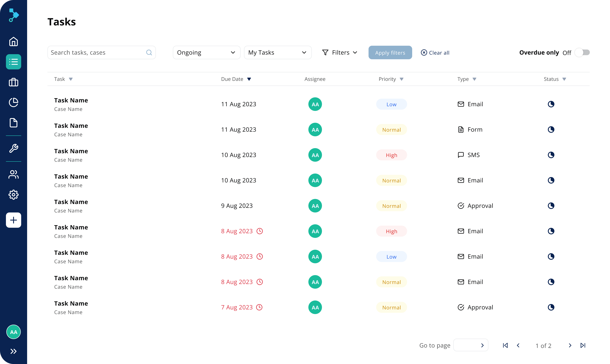This screenshot has width=610, height=364.
Task: Open the pie chart Reports icon
Action: tap(14, 102)
